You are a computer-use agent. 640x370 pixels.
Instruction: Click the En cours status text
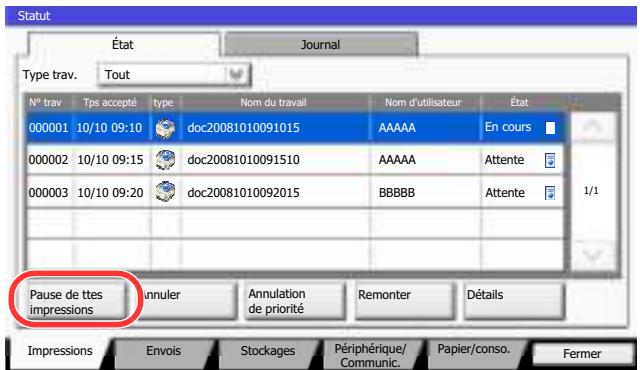[508, 127]
